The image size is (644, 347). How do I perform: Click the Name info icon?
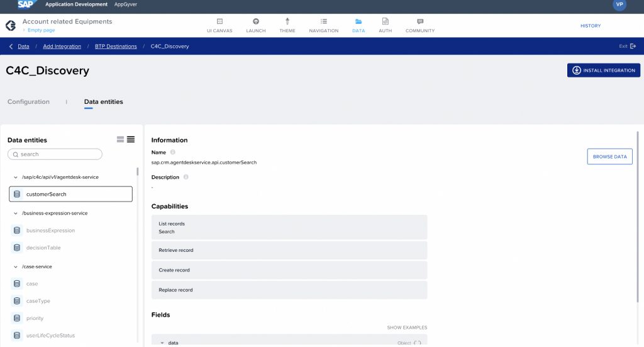[172, 152]
